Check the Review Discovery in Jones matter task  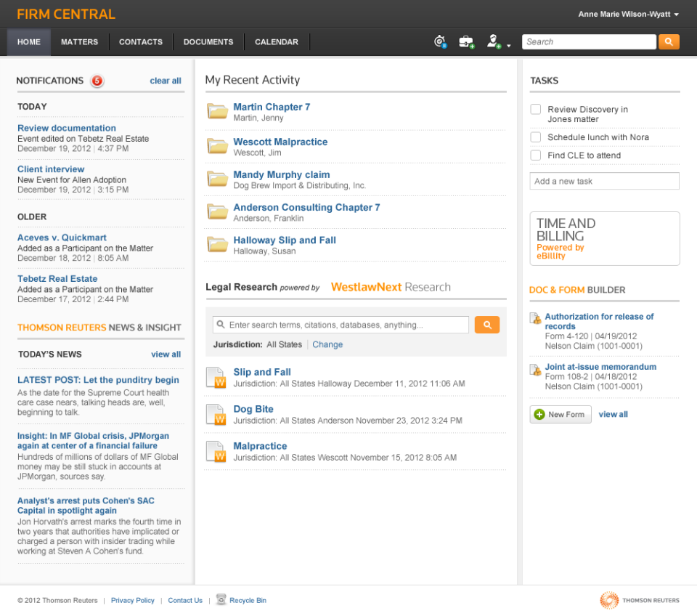(x=536, y=110)
